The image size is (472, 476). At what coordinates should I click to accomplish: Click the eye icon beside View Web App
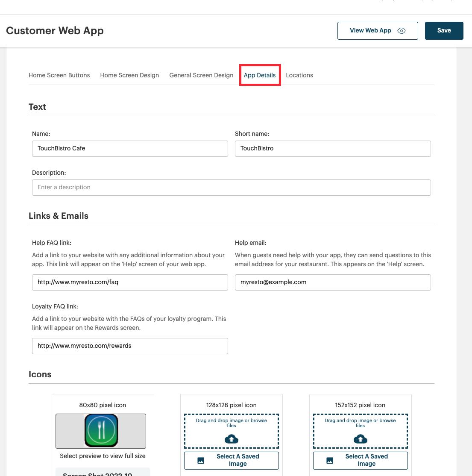pyautogui.click(x=401, y=31)
